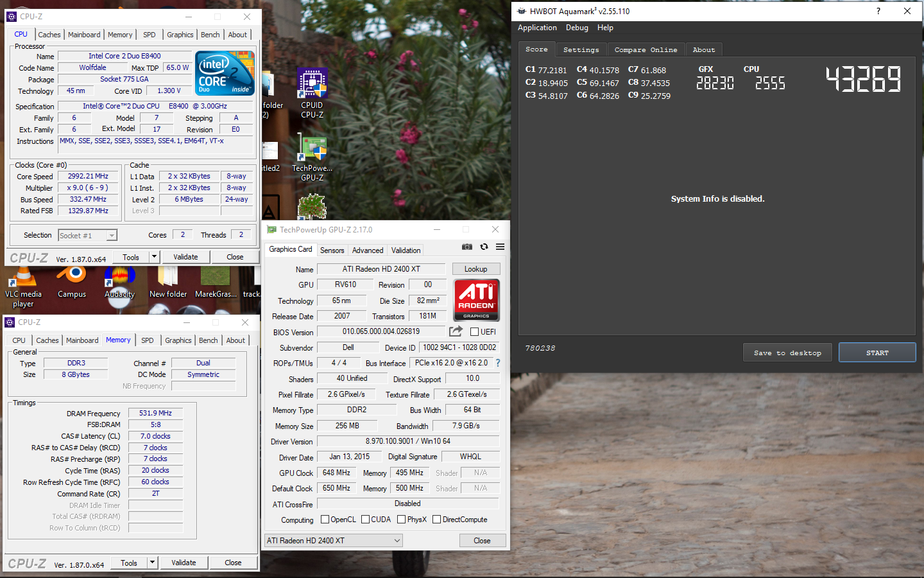Click Lookup button in GPU-Z
The image size is (924, 578).
coord(476,269)
